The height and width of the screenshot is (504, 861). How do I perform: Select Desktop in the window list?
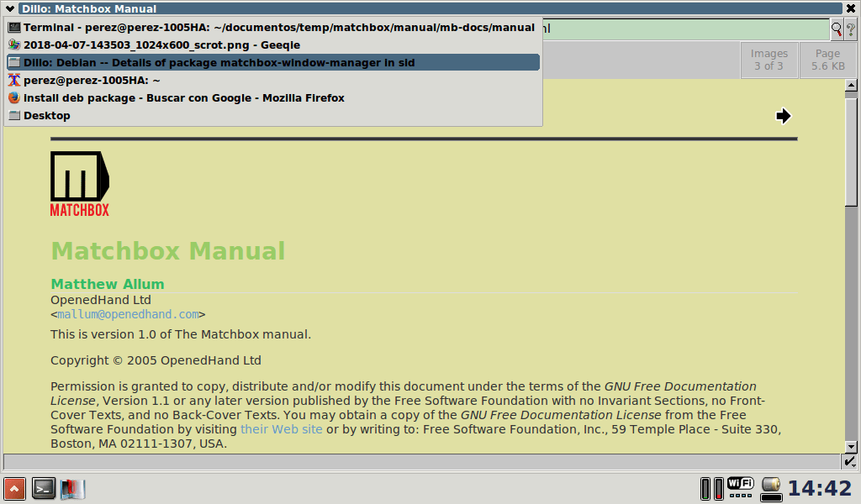click(46, 115)
